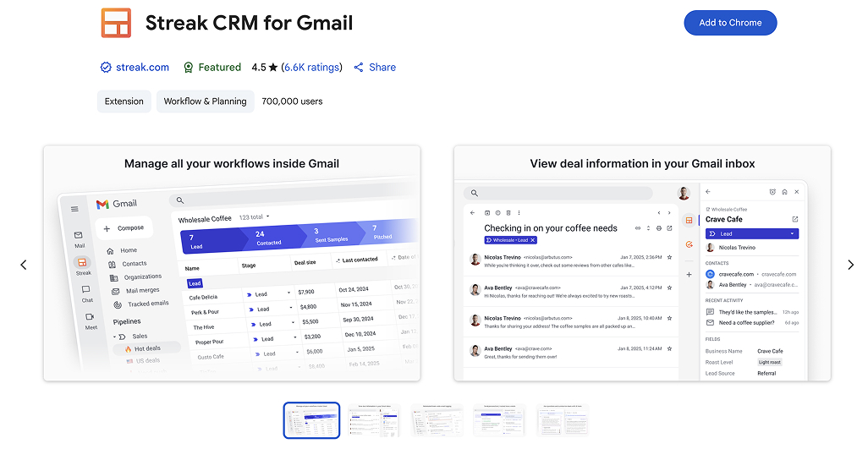
Task: Click the orange Streak CRM logo icon
Action: [x=116, y=23]
